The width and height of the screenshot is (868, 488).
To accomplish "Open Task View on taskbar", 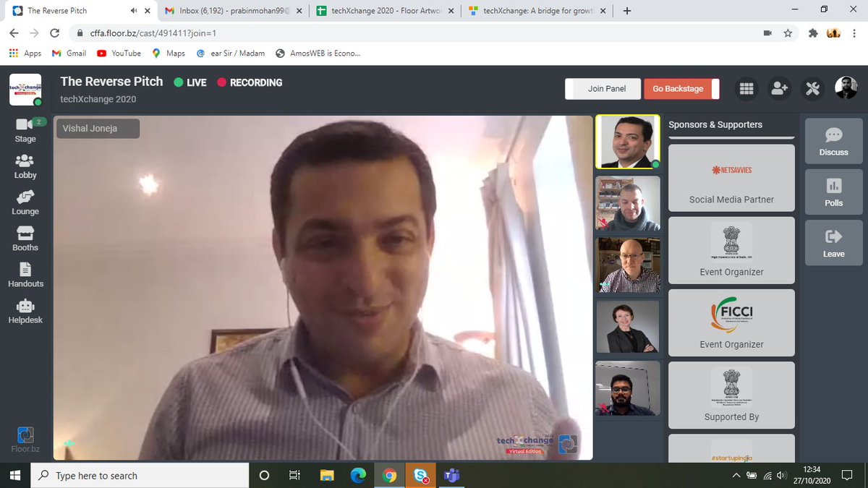I will pyautogui.click(x=294, y=475).
